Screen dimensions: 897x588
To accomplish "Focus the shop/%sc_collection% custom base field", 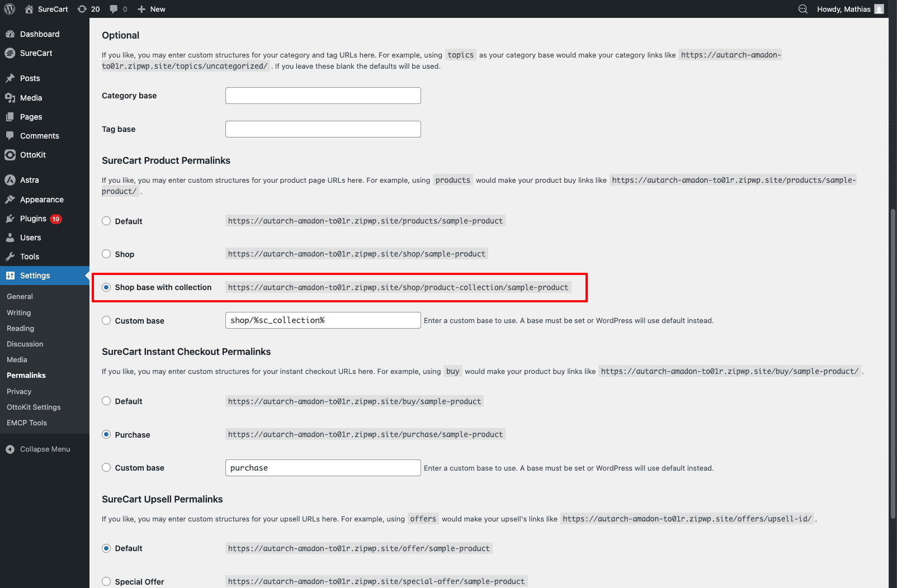I will click(323, 320).
